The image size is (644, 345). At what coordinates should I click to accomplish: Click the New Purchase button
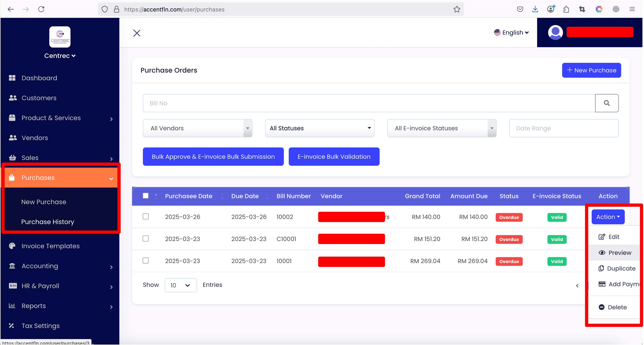click(591, 70)
